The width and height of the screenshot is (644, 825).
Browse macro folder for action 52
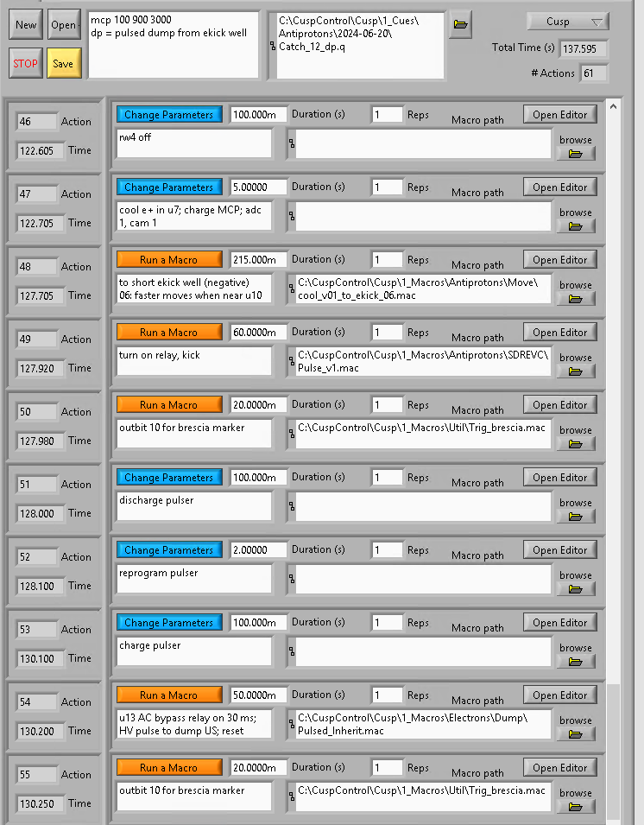(576, 589)
